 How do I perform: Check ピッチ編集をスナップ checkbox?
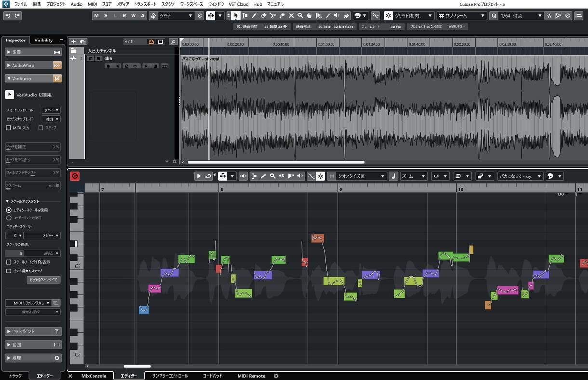click(x=9, y=271)
